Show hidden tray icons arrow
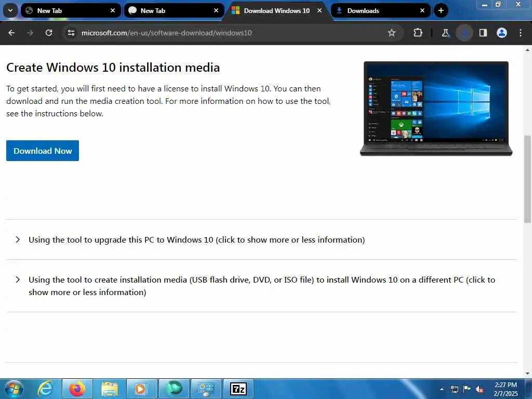 442,389
